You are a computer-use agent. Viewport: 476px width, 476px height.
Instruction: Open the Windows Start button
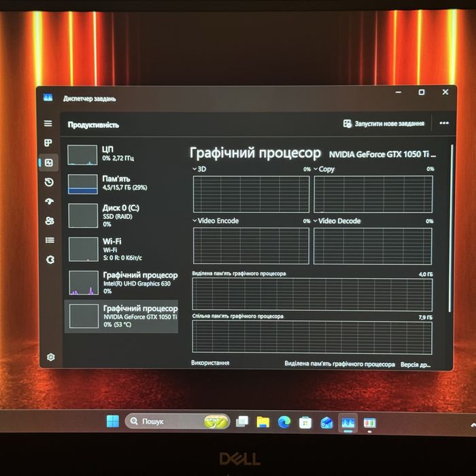click(113, 421)
